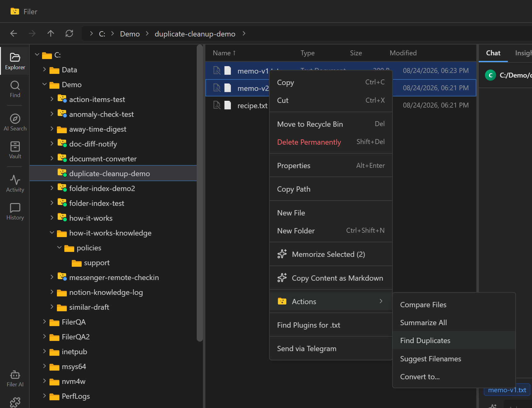Choose Find Duplicates from submenu

point(454,340)
